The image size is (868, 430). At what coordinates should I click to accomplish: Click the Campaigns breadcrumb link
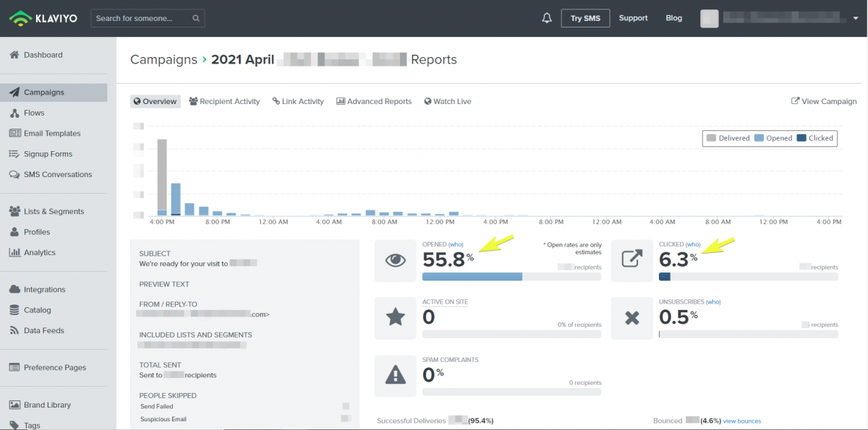[163, 60]
